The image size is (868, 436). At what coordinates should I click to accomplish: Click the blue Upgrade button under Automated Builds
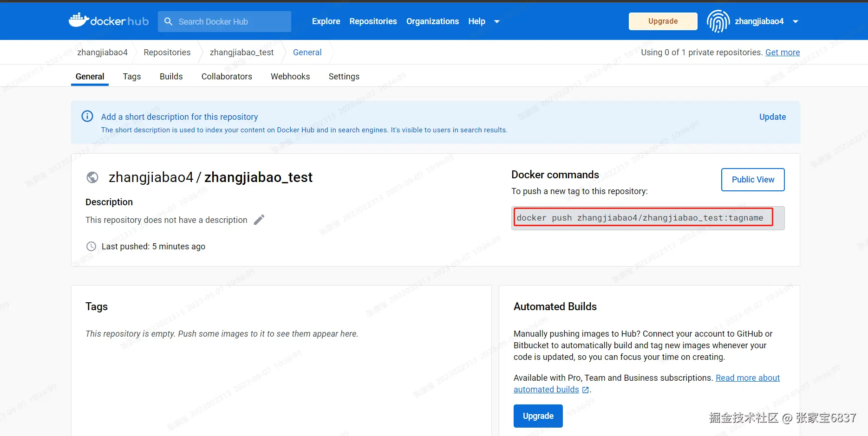click(x=538, y=416)
